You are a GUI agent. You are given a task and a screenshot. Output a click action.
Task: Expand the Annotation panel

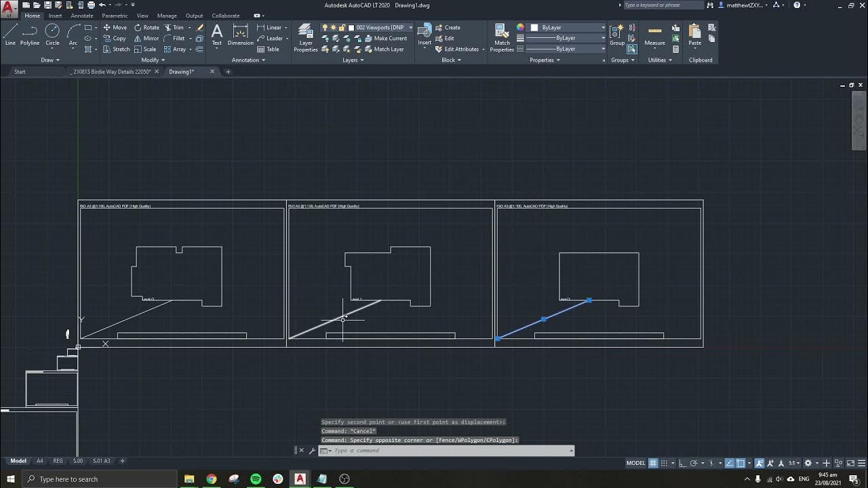coord(248,60)
